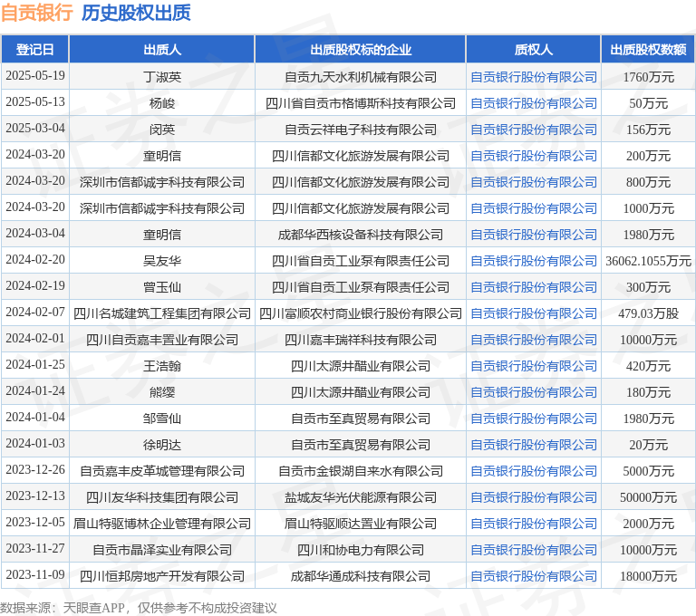Viewport: 696px width, 616px height.
Task: Select company 自贡云祥电子科技有限公司
Action: coord(361,130)
